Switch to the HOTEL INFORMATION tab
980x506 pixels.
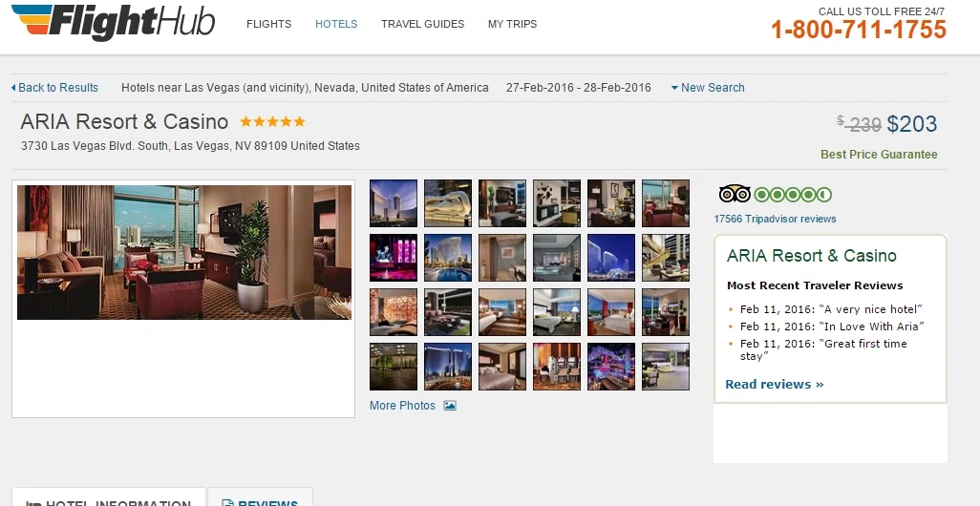coord(109,497)
